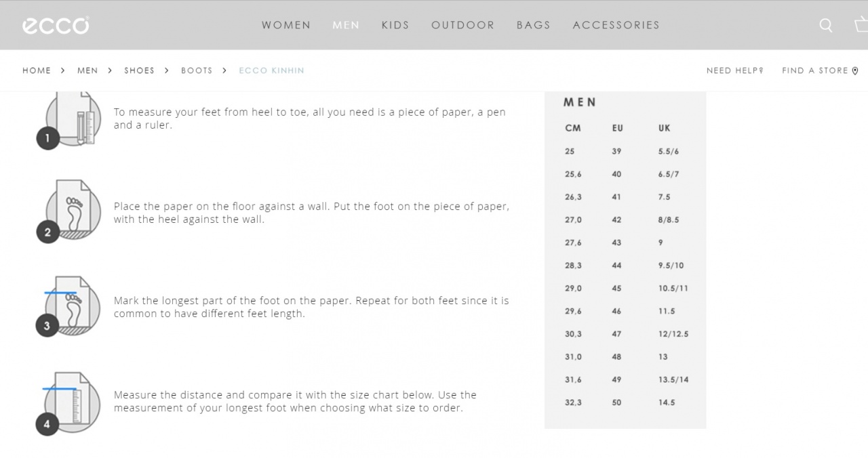Click the ECCO logo
This screenshot has width=868, height=458.
point(56,26)
